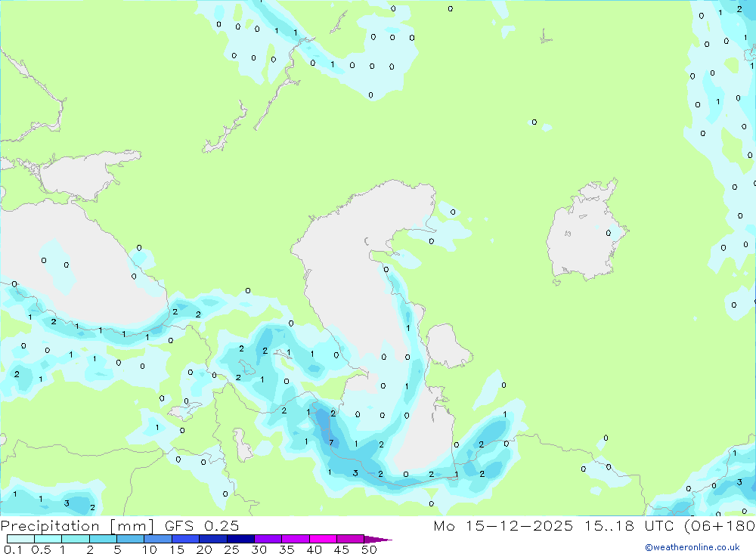Click the 10–15 mm legend color swatch
756x554 pixels.
(x=158, y=539)
